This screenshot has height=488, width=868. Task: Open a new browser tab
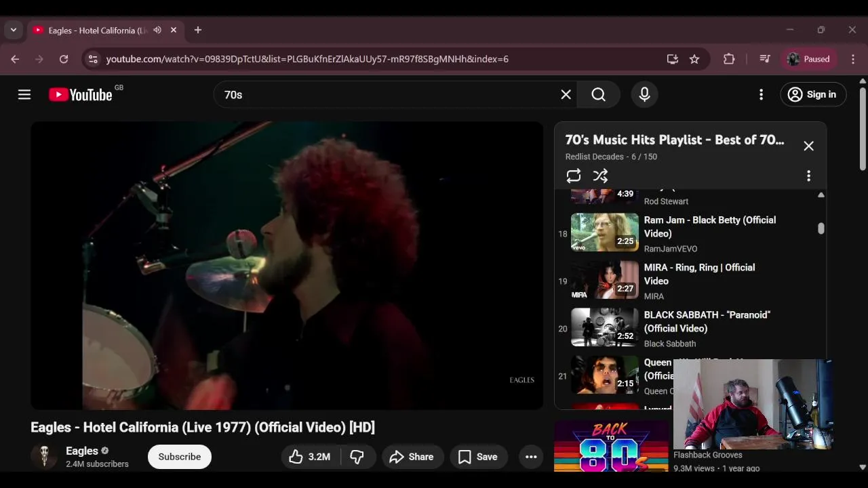click(x=198, y=30)
